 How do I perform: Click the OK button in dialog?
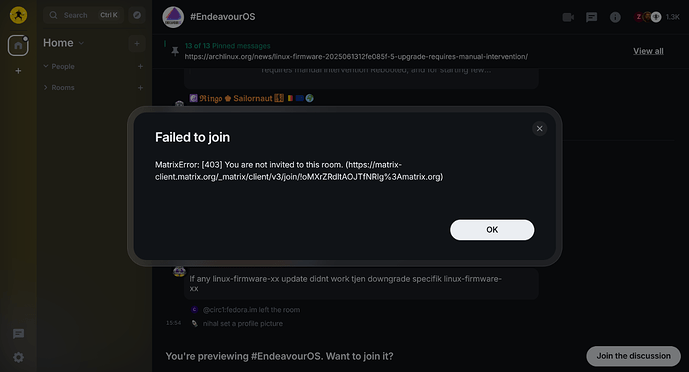click(492, 230)
